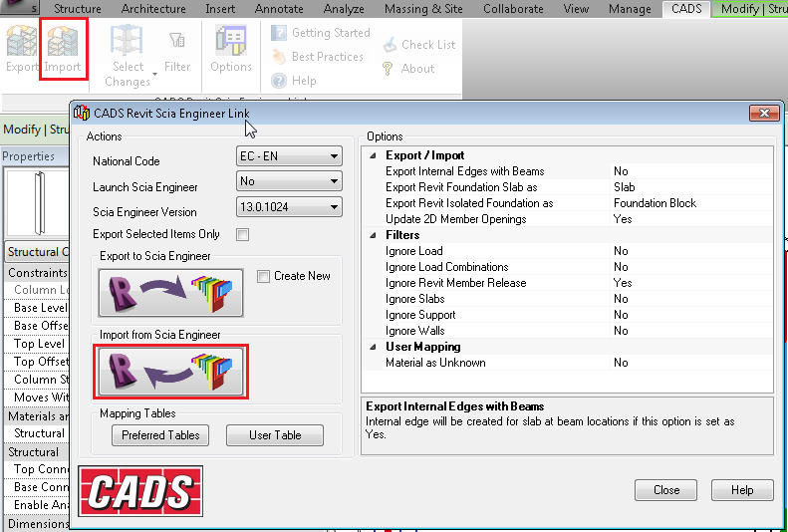
Task: Open Select Changes tool in ribbon
Action: tap(127, 55)
